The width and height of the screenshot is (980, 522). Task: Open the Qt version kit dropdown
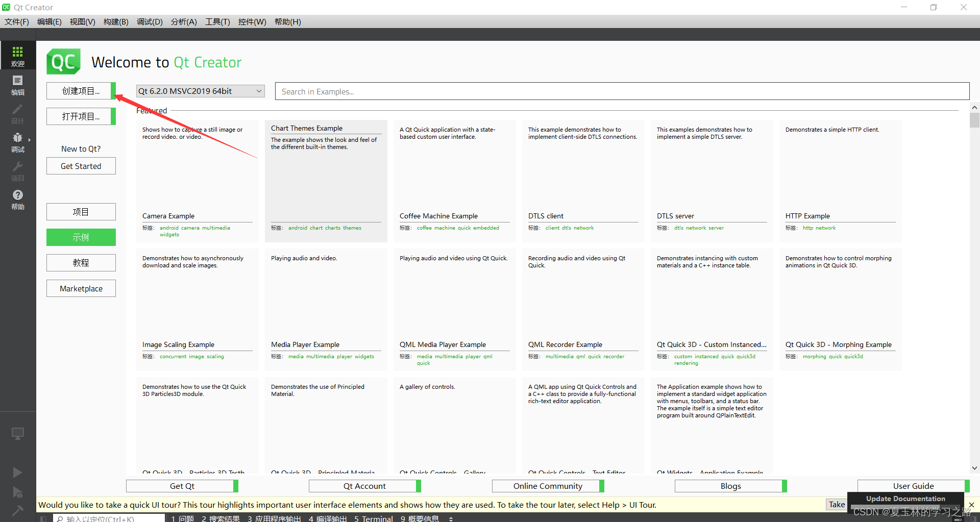tap(200, 91)
